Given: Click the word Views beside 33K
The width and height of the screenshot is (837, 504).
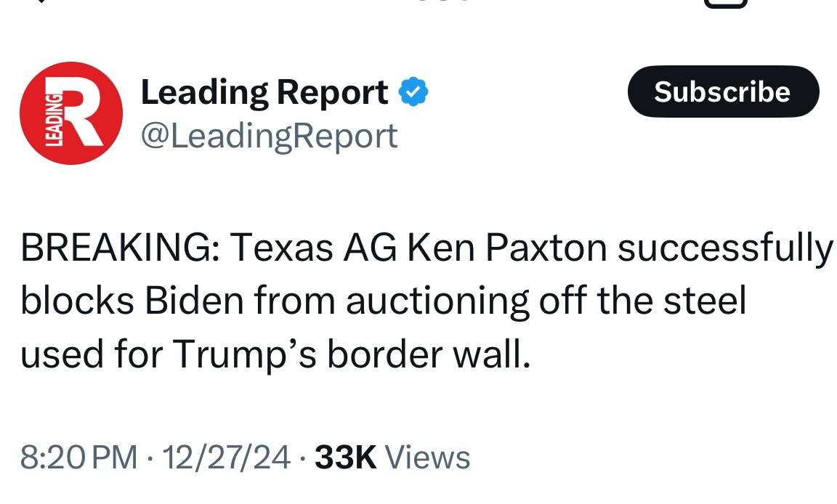Looking at the screenshot, I should (427, 458).
